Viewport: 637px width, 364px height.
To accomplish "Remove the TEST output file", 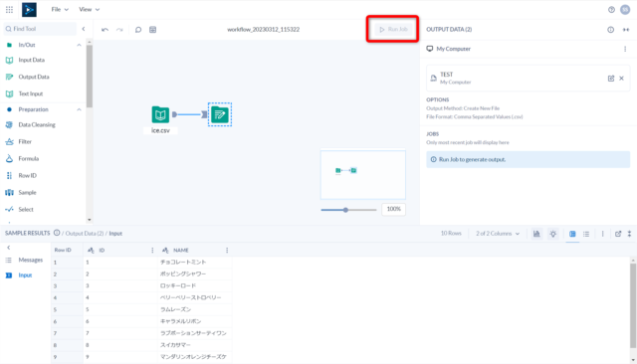I will 621,79.
